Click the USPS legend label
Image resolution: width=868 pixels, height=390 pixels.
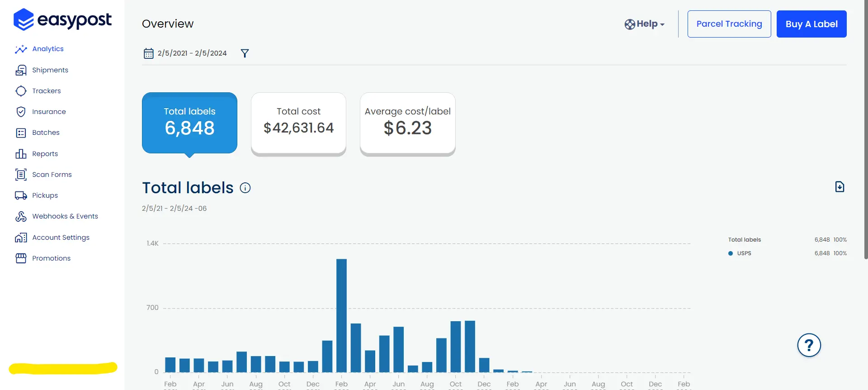coord(744,253)
